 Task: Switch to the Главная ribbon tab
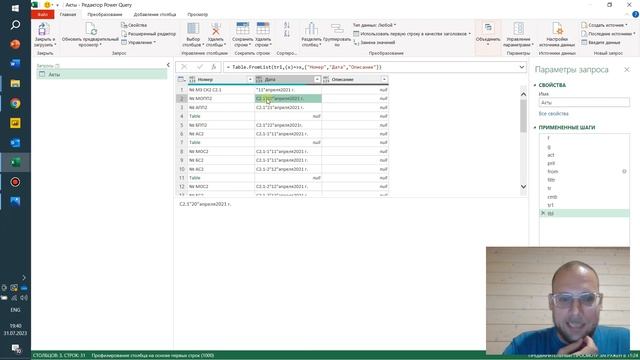[68, 14]
